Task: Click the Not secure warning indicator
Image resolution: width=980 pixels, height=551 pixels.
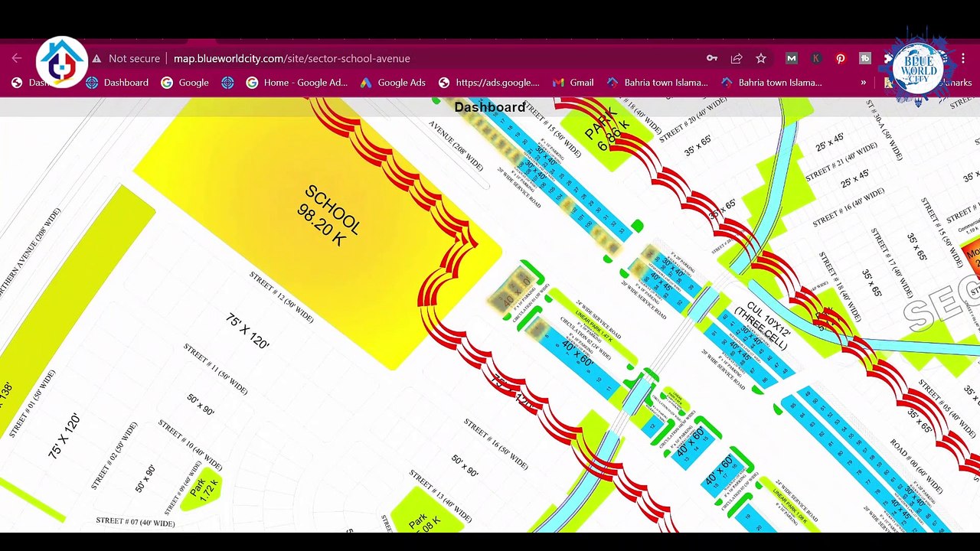Action: pos(126,58)
